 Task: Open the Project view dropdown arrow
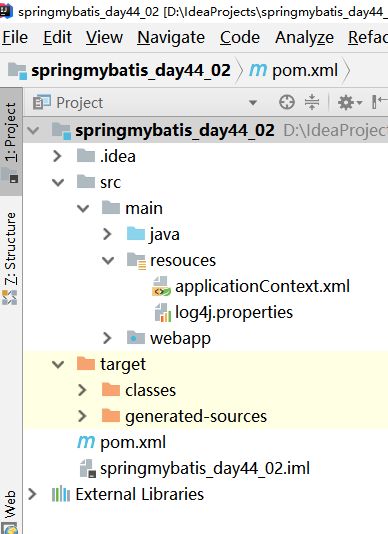pos(253,103)
